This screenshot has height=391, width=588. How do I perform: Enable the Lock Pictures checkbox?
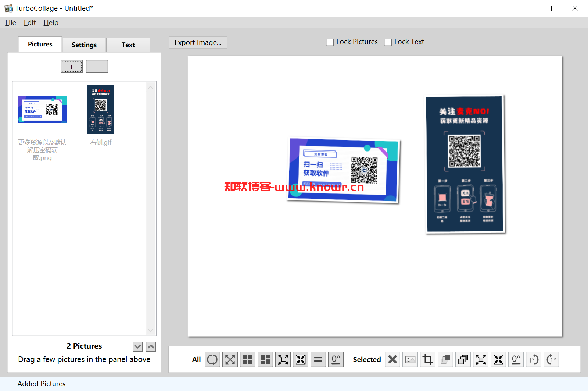[x=330, y=42]
